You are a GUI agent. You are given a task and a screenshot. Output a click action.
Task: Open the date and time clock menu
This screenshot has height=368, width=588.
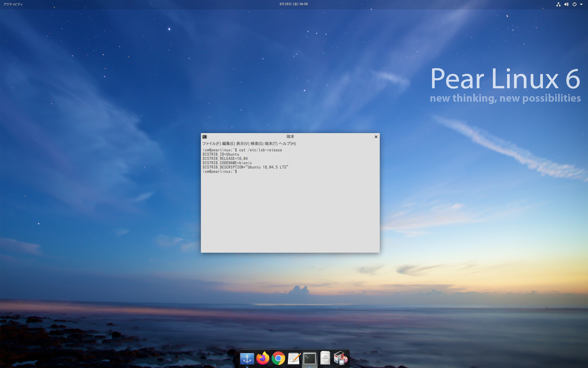pyautogui.click(x=294, y=4)
